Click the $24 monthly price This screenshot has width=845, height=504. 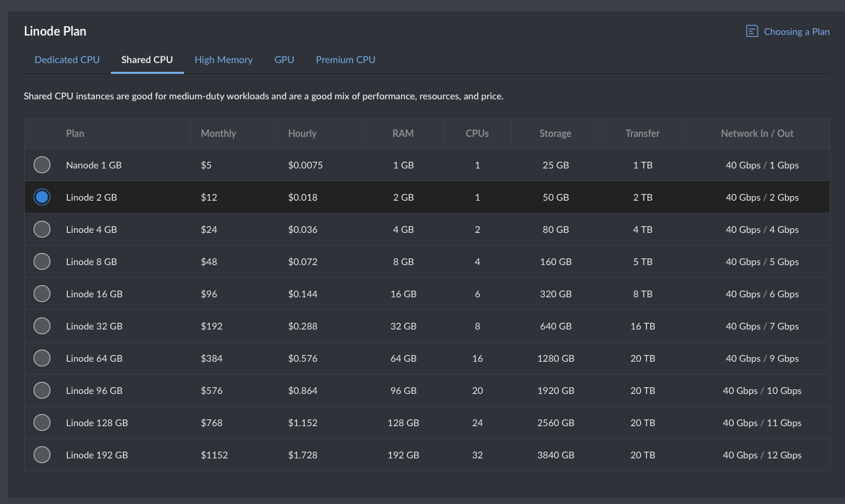coord(209,230)
